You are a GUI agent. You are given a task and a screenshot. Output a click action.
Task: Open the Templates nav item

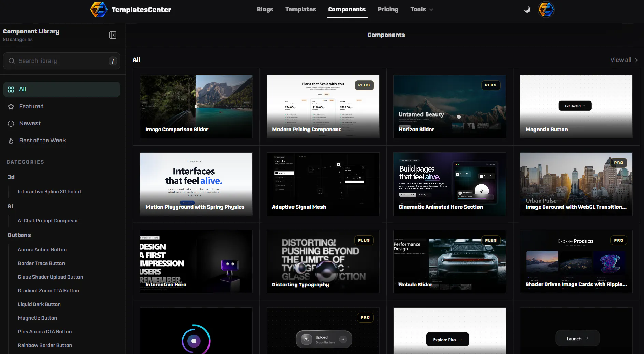301,9
